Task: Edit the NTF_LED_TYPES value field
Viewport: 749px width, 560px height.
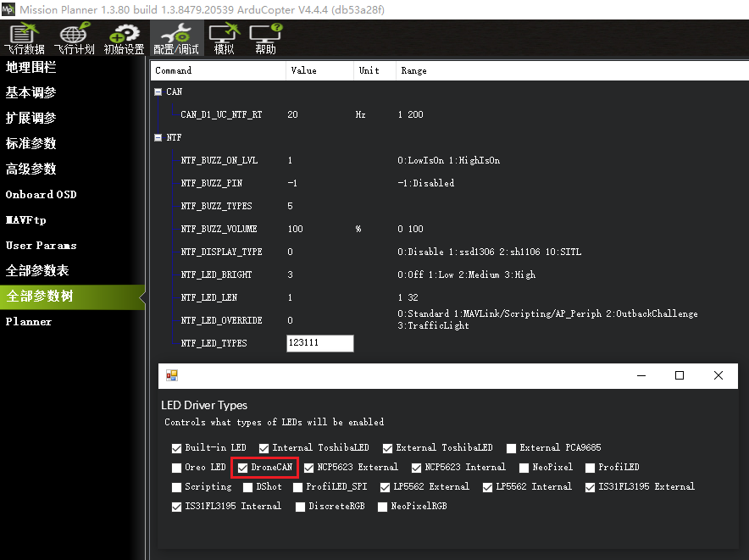Action: coord(320,343)
